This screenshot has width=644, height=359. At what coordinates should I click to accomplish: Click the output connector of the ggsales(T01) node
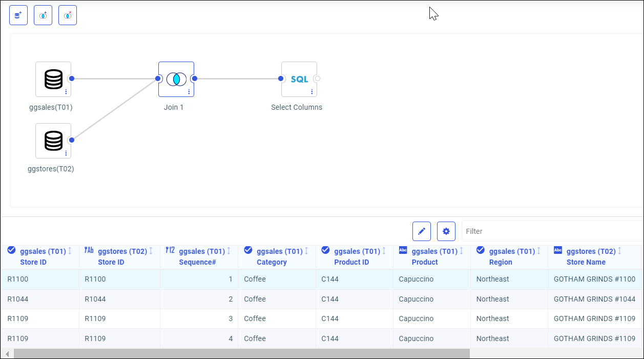click(x=72, y=78)
